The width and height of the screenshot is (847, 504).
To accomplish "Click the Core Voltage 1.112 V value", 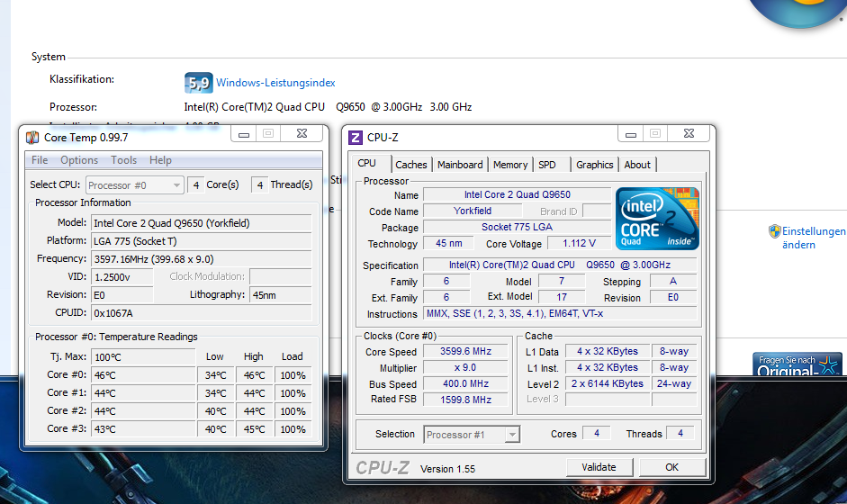I will coord(579,243).
